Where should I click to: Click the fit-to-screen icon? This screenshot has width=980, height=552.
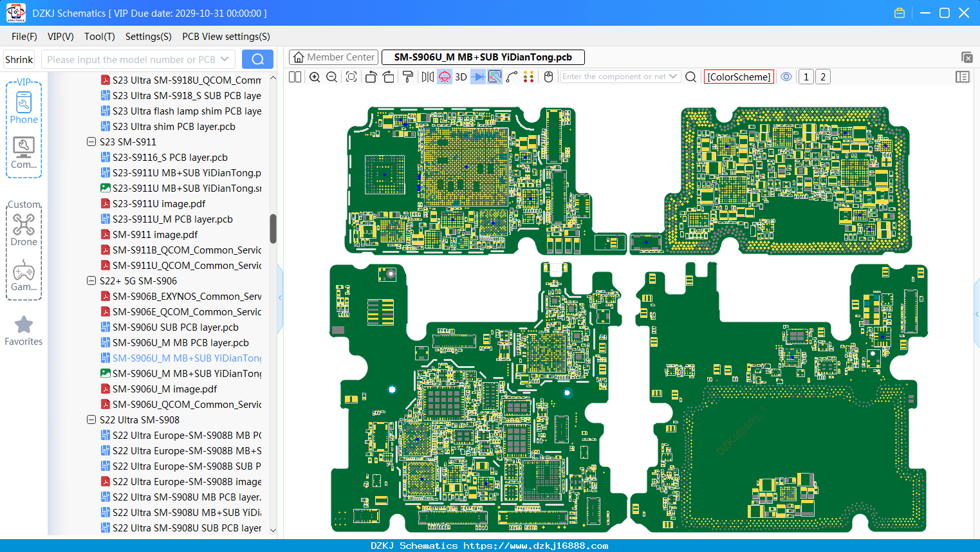351,77
